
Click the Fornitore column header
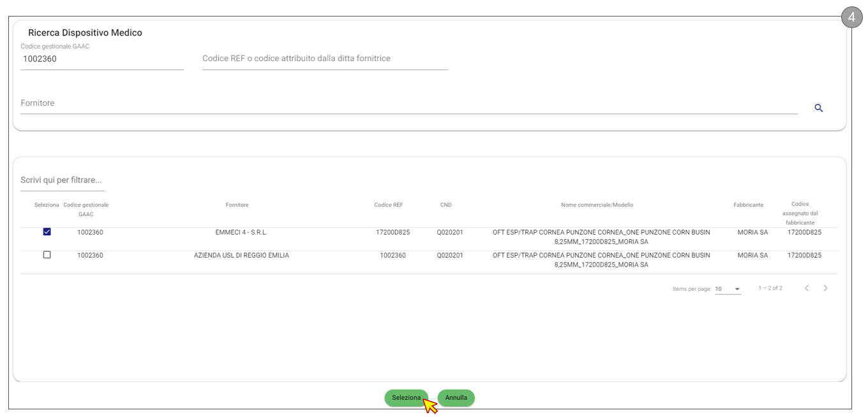coord(237,205)
